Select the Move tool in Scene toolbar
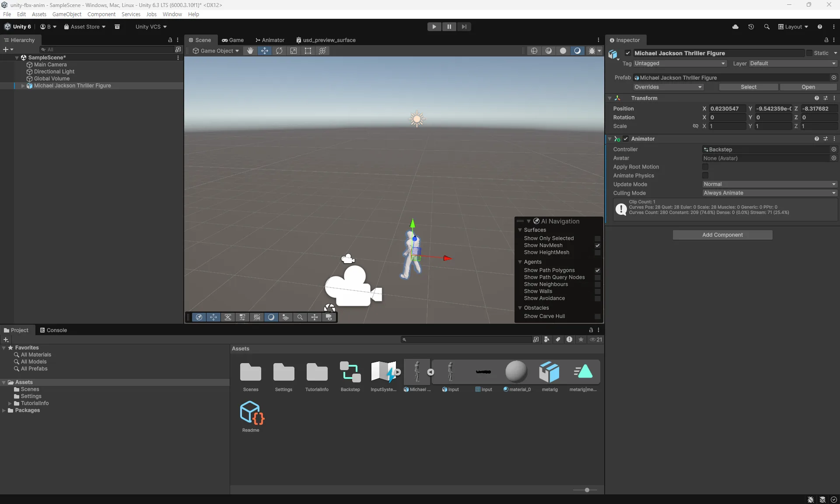Image resolution: width=840 pixels, height=504 pixels. tap(265, 51)
